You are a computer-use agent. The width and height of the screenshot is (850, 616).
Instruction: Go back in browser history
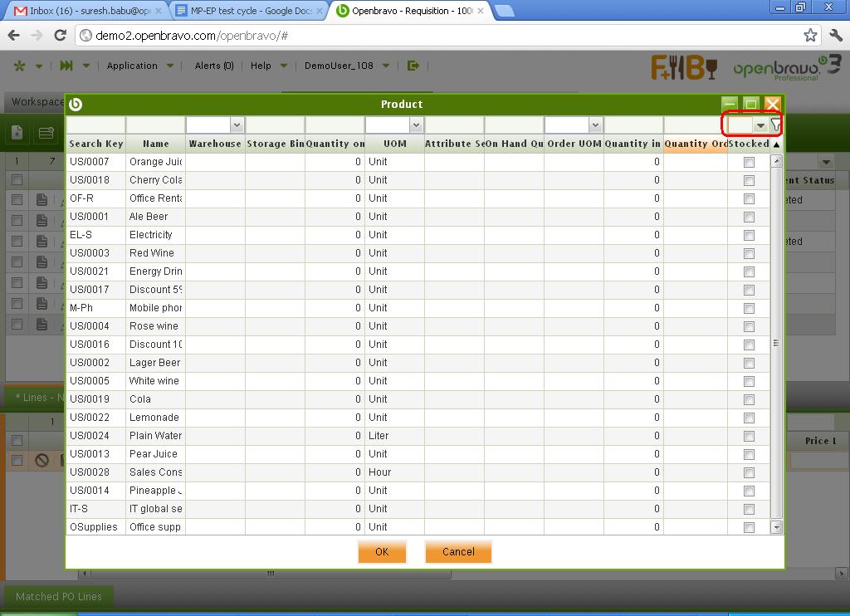(14, 36)
